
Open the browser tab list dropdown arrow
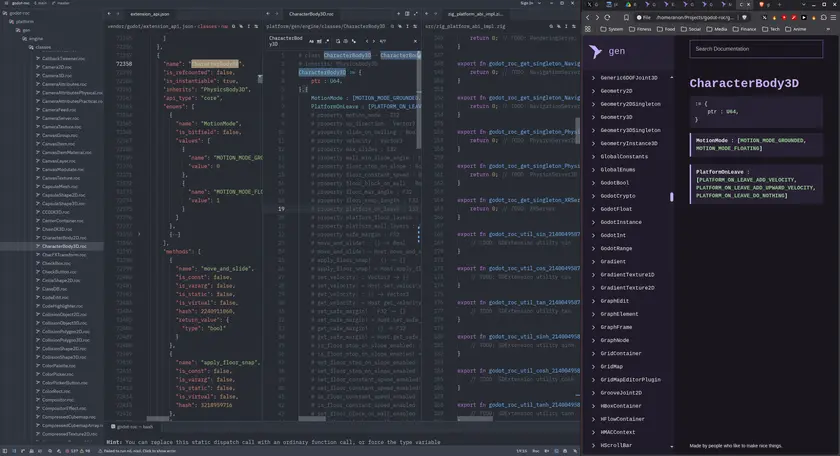(804, 4)
